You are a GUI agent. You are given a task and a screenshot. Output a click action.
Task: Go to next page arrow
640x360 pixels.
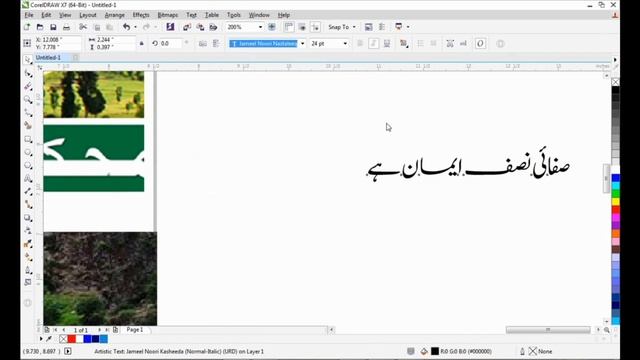(x=99, y=329)
